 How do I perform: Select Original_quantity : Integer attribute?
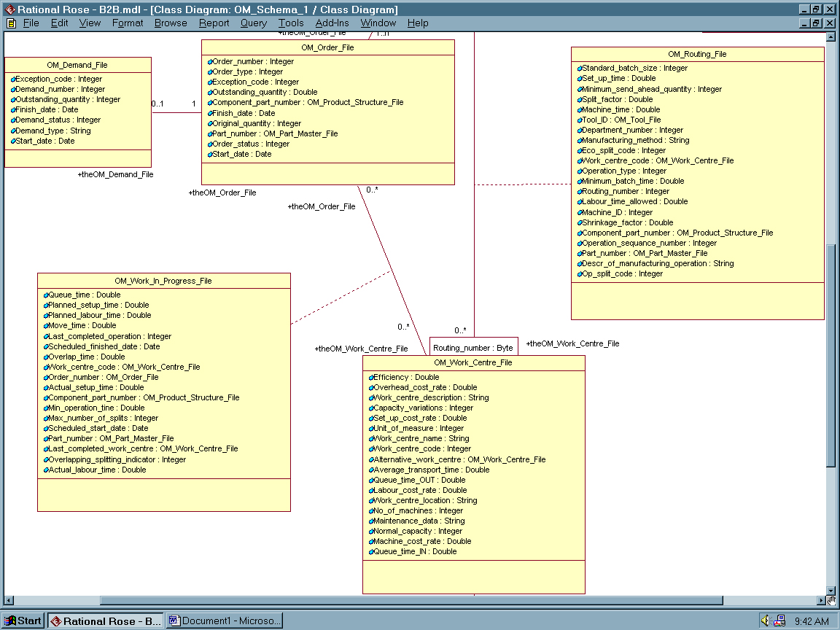(254, 123)
